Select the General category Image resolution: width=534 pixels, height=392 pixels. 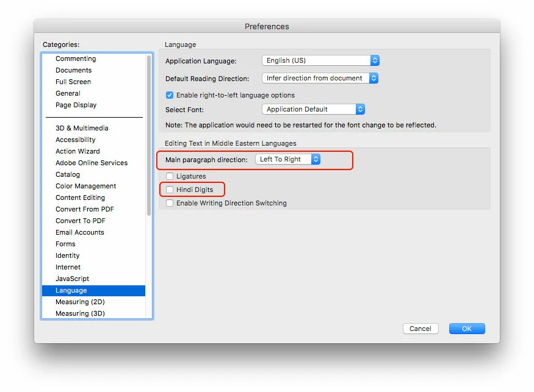[x=93, y=93]
